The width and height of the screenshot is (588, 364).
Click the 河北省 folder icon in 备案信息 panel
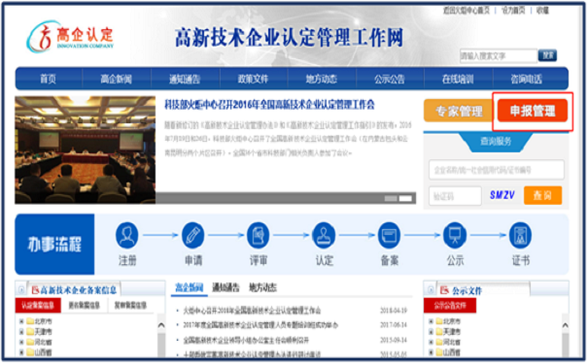[30, 342]
